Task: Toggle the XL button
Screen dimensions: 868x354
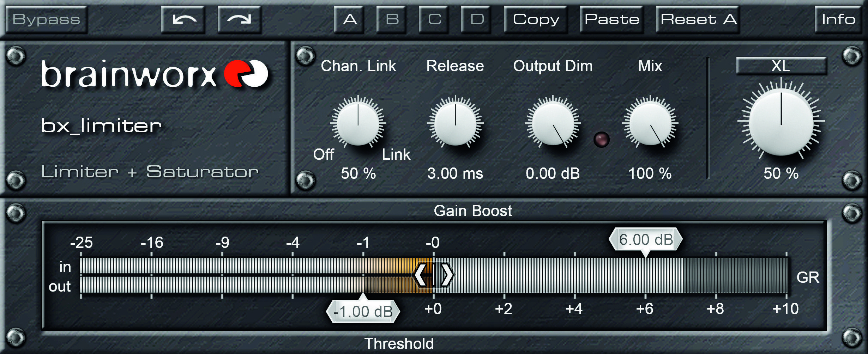Action: coord(782,66)
